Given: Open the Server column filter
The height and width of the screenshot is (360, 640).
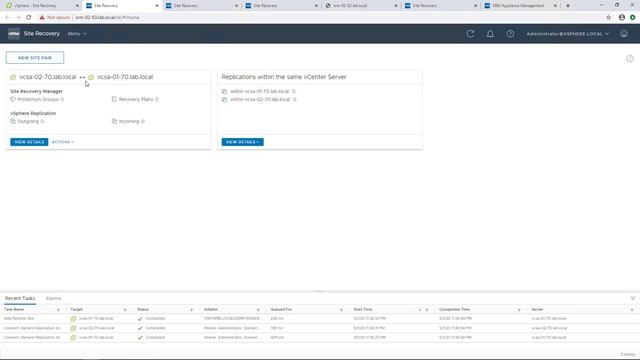Looking at the screenshot, I should pos(632,310).
